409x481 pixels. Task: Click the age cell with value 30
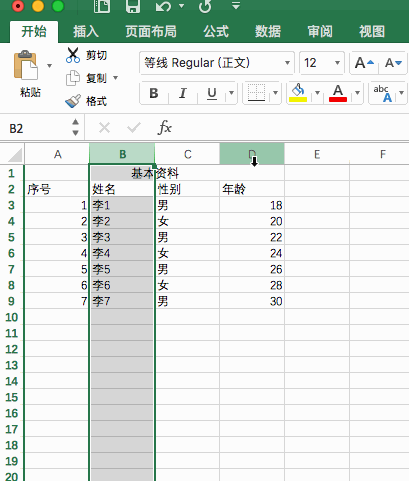(252, 301)
